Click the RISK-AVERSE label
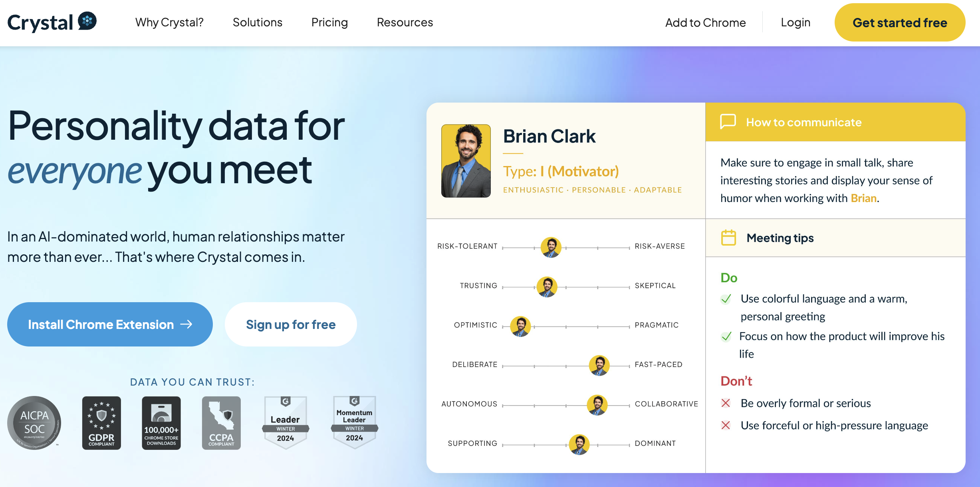 (660, 246)
